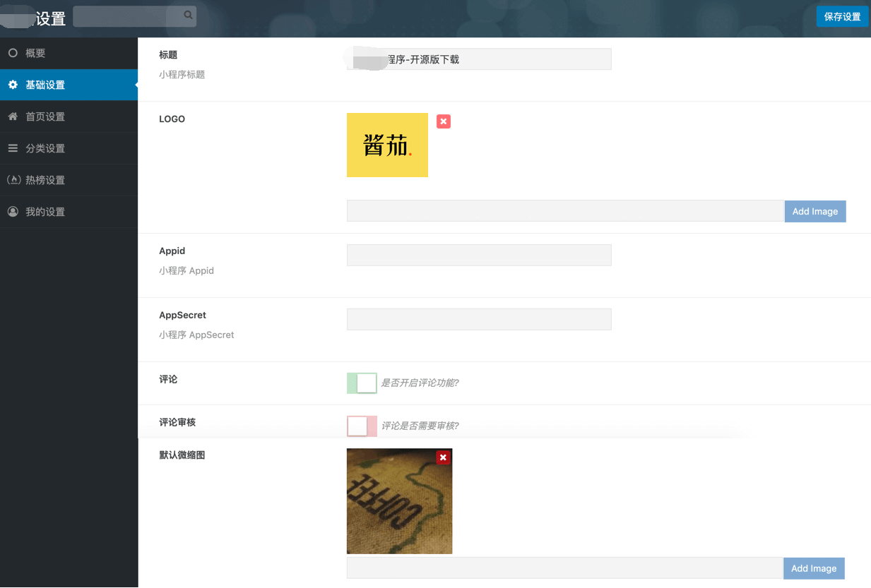Screen dimensions: 871x588
Task: Click Add Image for the LOGO
Action: pos(814,210)
